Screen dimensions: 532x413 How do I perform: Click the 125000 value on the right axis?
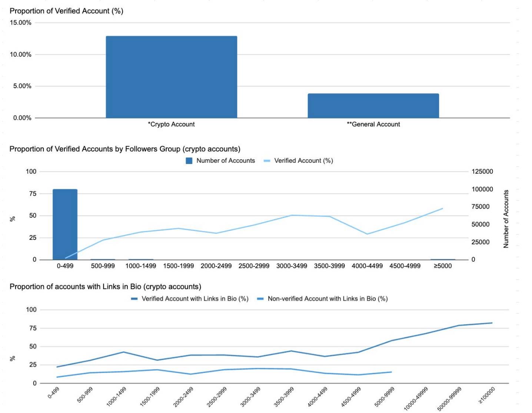[x=482, y=171]
